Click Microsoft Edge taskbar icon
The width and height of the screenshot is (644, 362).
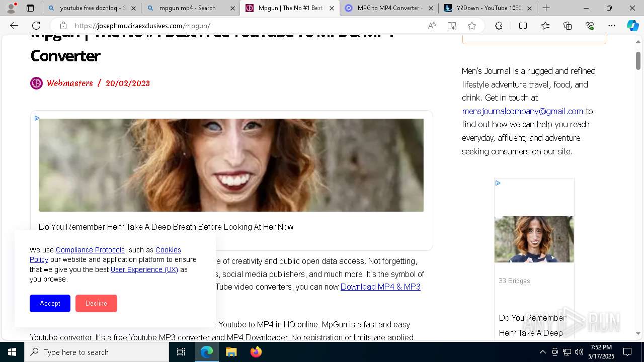207,352
